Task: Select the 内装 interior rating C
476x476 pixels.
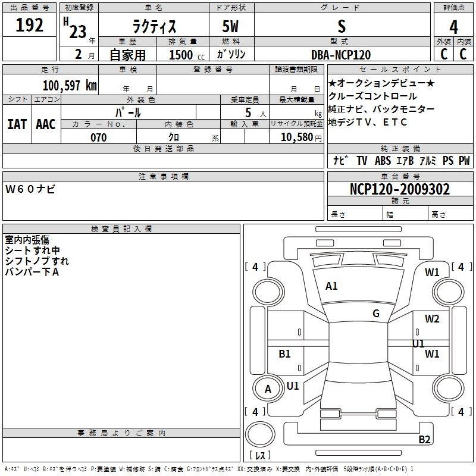Action: pyautogui.click(x=463, y=54)
